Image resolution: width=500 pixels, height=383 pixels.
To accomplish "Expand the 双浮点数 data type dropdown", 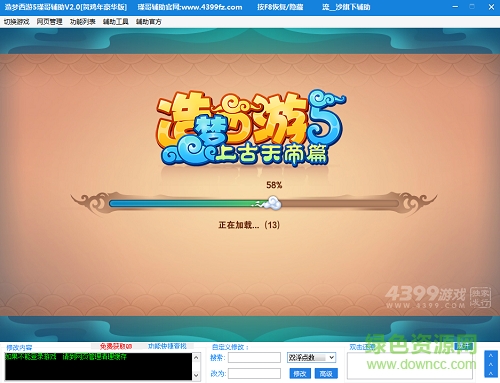I will point(311,358).
